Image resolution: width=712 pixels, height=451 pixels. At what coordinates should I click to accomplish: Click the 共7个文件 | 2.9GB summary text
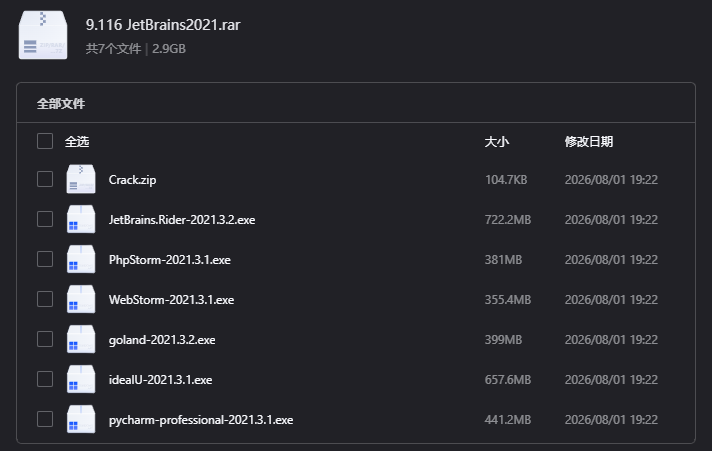(x=136, y=49)
